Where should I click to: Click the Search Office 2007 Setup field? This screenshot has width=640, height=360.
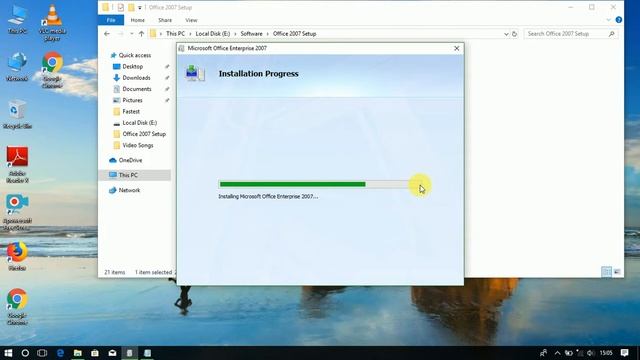click(571, 34)
